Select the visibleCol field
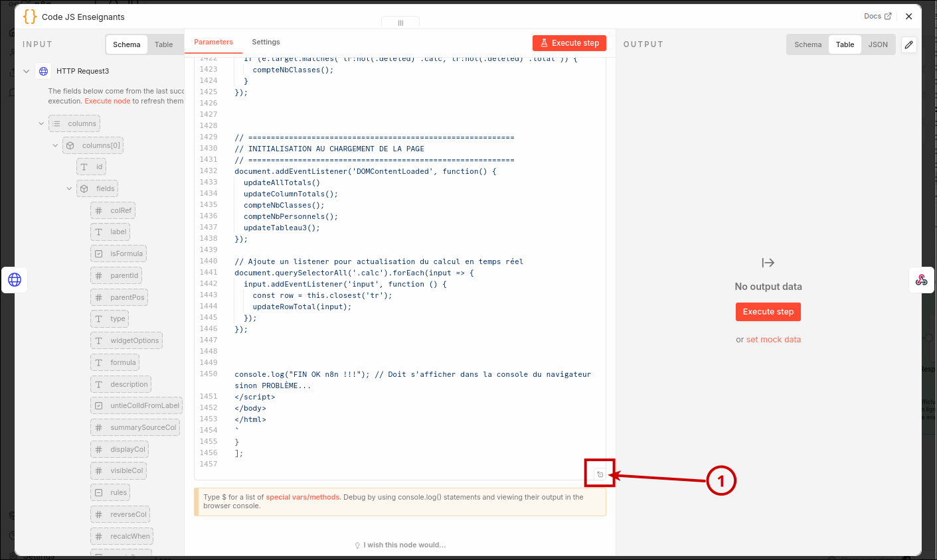 (118, 471)
